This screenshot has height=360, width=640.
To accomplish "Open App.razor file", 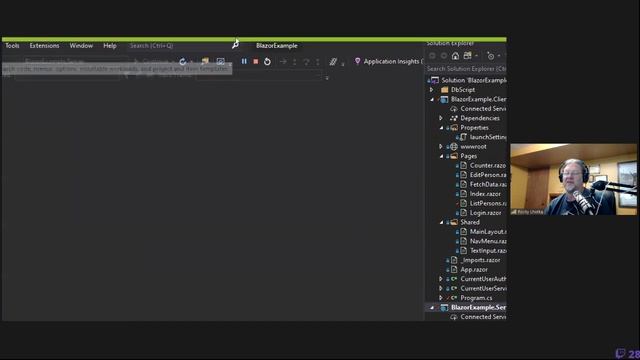I will [474, 270].
